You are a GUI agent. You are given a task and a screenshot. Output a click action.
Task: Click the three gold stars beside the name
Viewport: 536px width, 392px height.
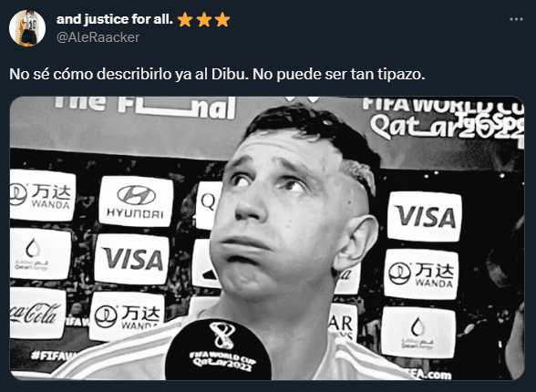(x=204, y=19)
